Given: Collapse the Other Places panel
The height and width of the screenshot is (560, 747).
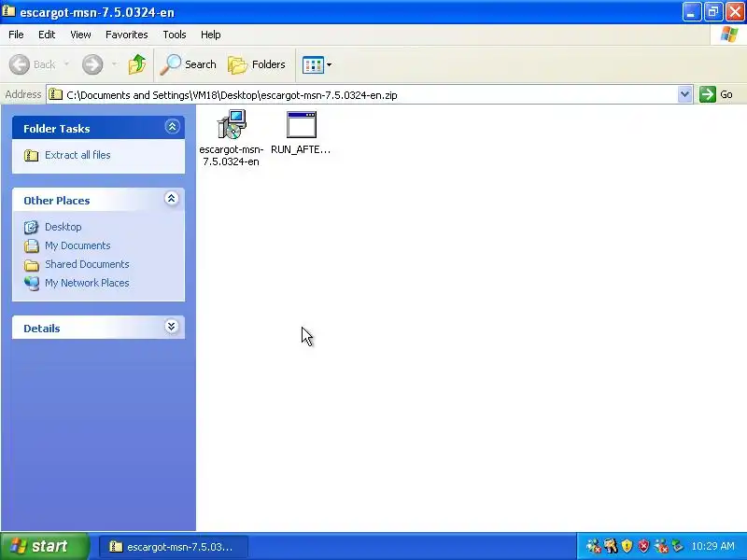Looking at the screenshot, I should click(x=172, y=199).
